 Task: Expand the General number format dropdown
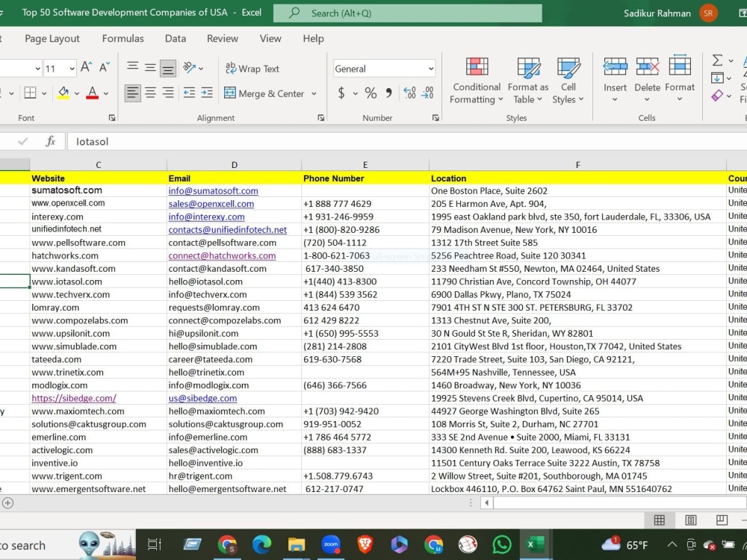pos(431,69)
